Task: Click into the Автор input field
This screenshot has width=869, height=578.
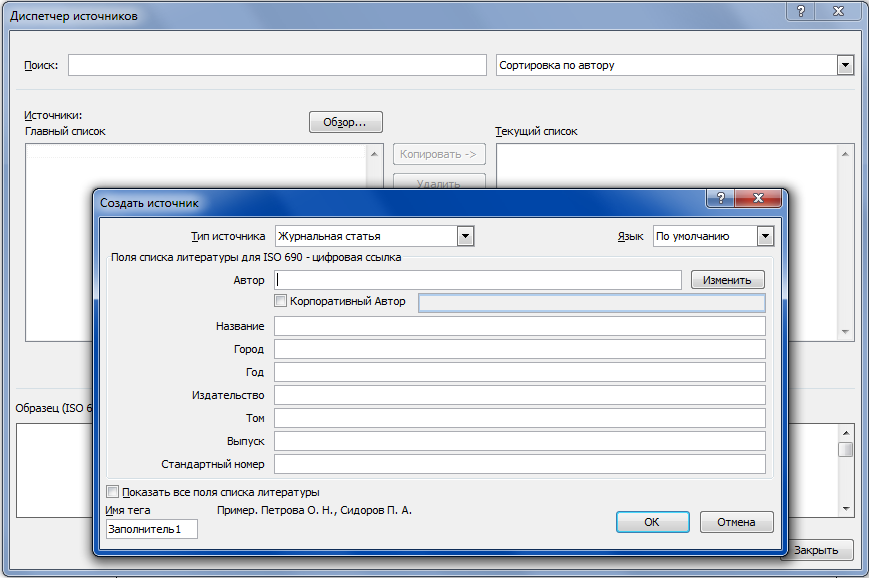Action: 478,280
